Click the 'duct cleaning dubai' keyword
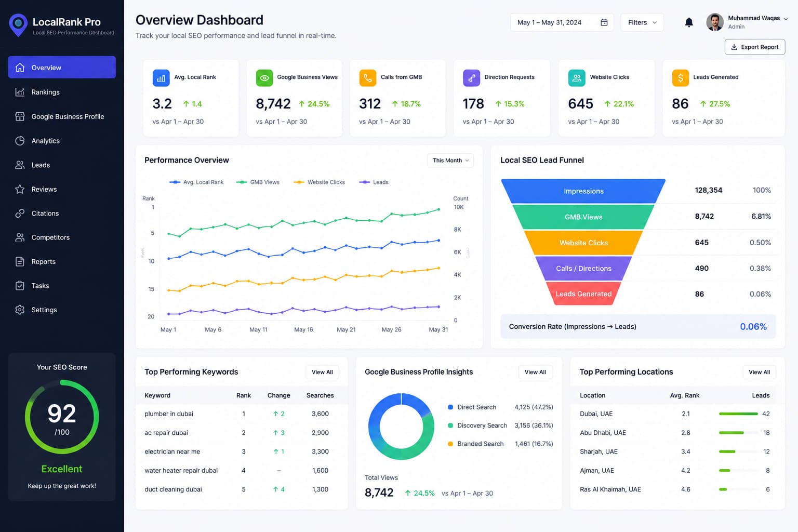 pos(173,489)
